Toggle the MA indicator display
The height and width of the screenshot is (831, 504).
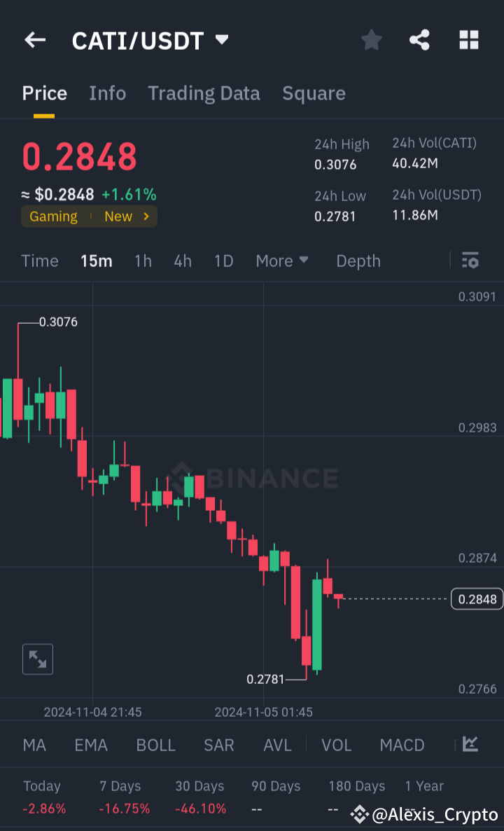pyautogui.click(x=34, y=745)
